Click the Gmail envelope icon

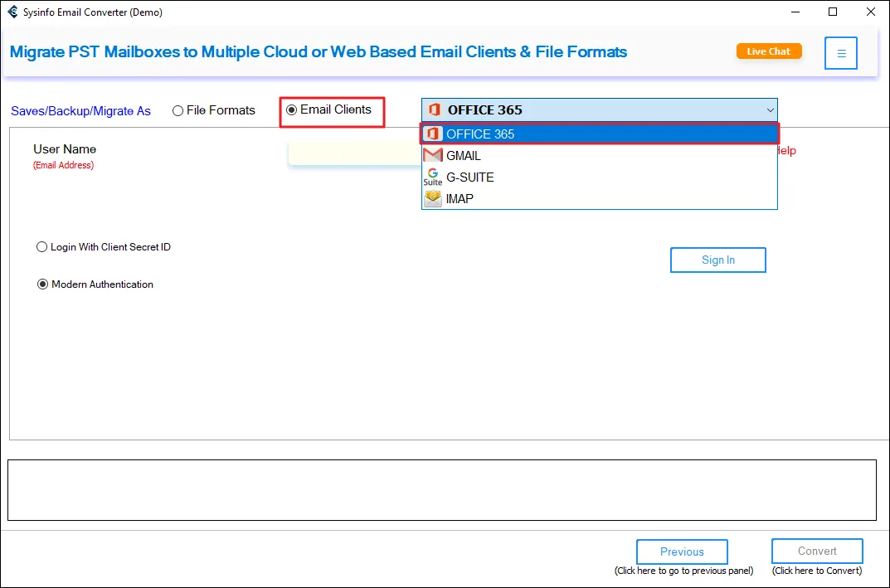(x=432, y=156)
